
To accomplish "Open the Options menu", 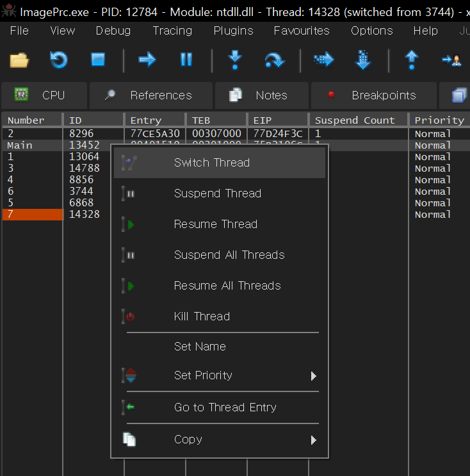I will pyautogui.click(x=371, y=31).
